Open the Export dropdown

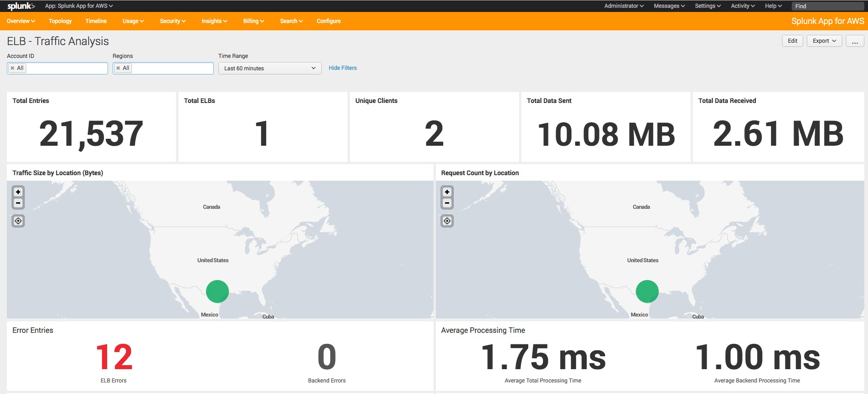coord(824,41)
